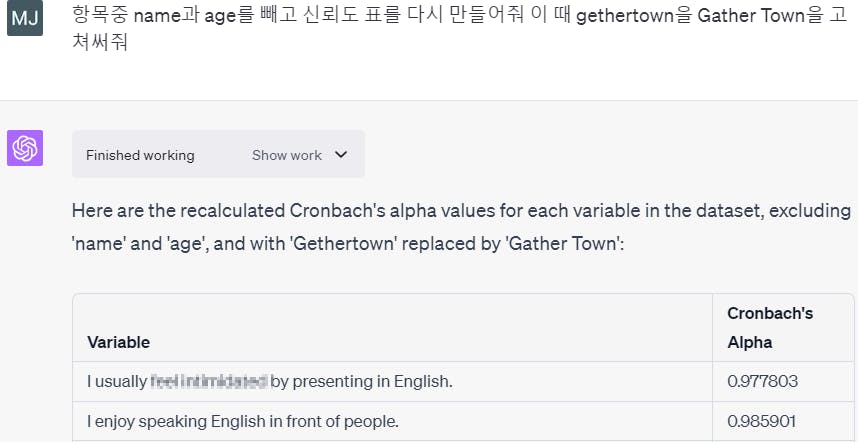
Task: Expand the Show work chevron arrow
Action: (341, 155)
